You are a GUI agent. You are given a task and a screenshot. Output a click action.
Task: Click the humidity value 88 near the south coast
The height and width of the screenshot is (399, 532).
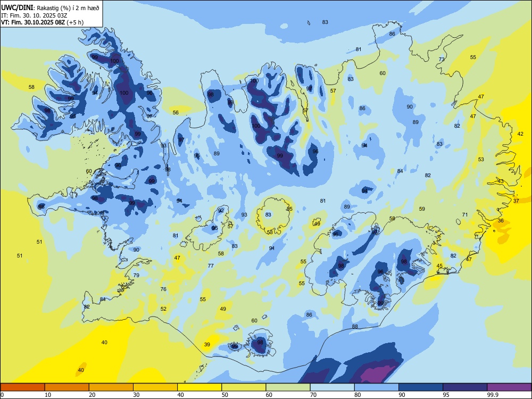[355, 327]
